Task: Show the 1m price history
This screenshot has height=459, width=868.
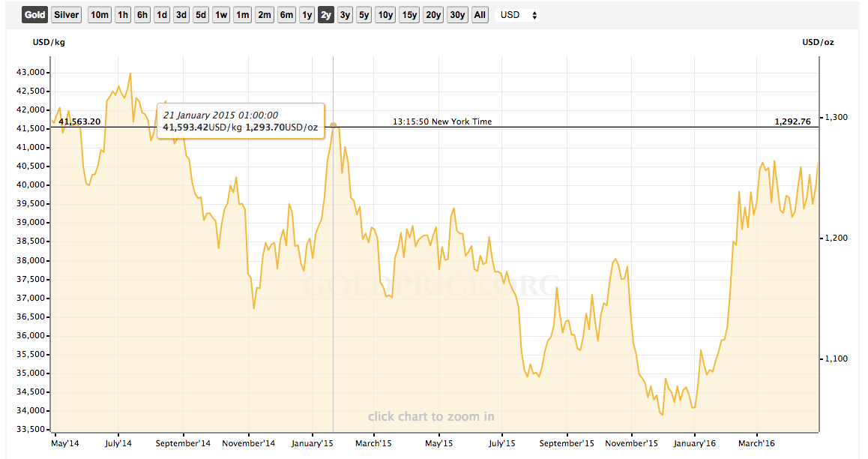Action: [x=242, y=15]
